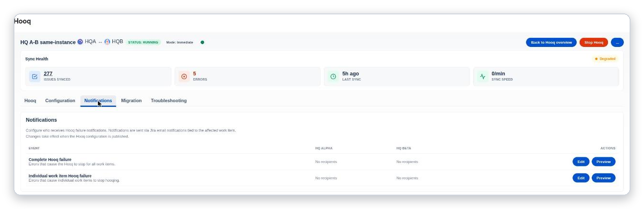Switch to the Hooq tab
Image resolution: width=644 pixels, height=209 pixels.
30,101
